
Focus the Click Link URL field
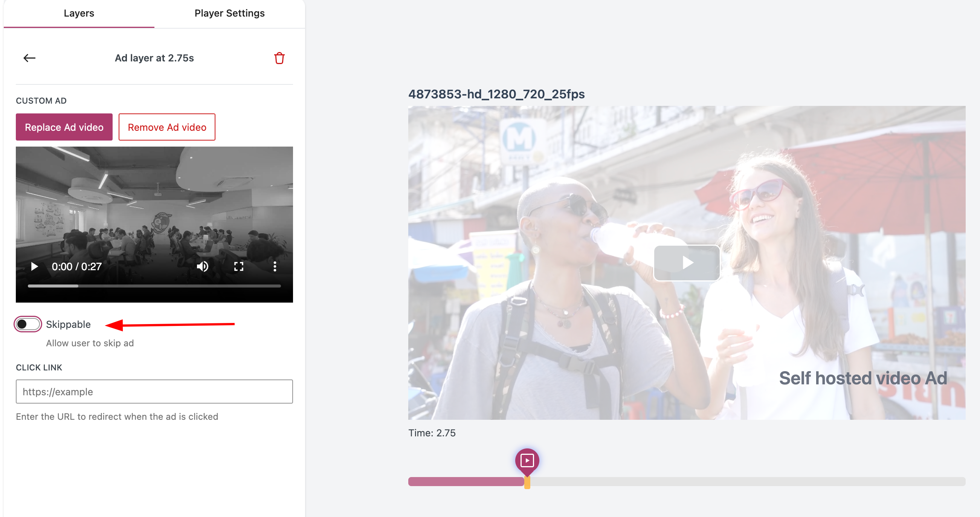[154, 392]
